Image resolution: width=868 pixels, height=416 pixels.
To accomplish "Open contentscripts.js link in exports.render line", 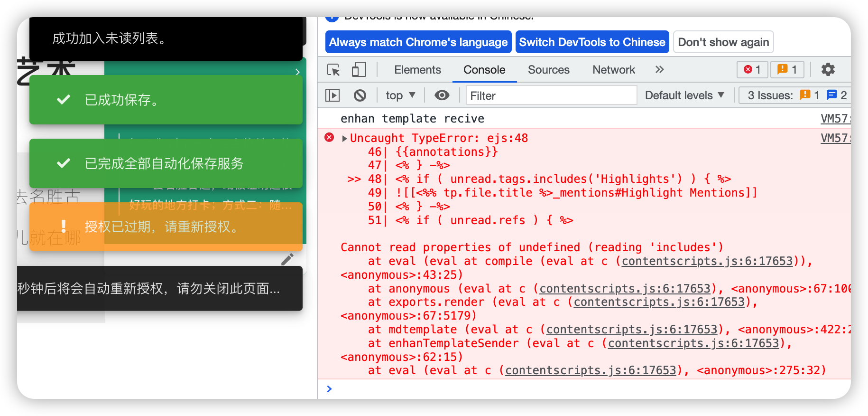I will (x=659, y=302).
